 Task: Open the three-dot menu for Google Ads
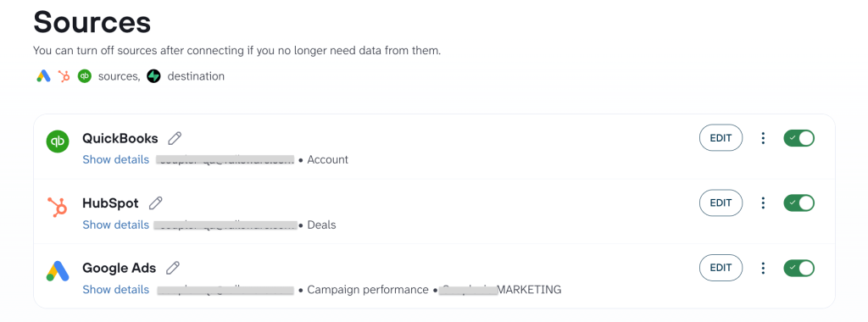tap(763, 268)
